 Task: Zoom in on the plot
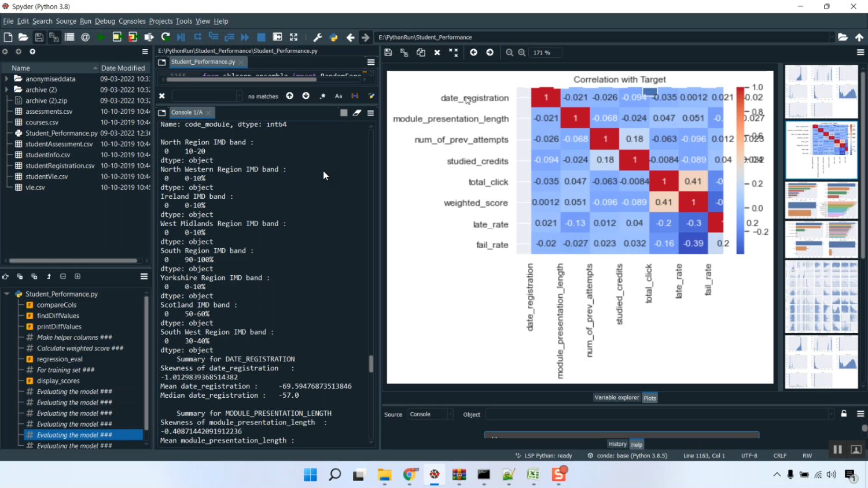coord(522,53)
